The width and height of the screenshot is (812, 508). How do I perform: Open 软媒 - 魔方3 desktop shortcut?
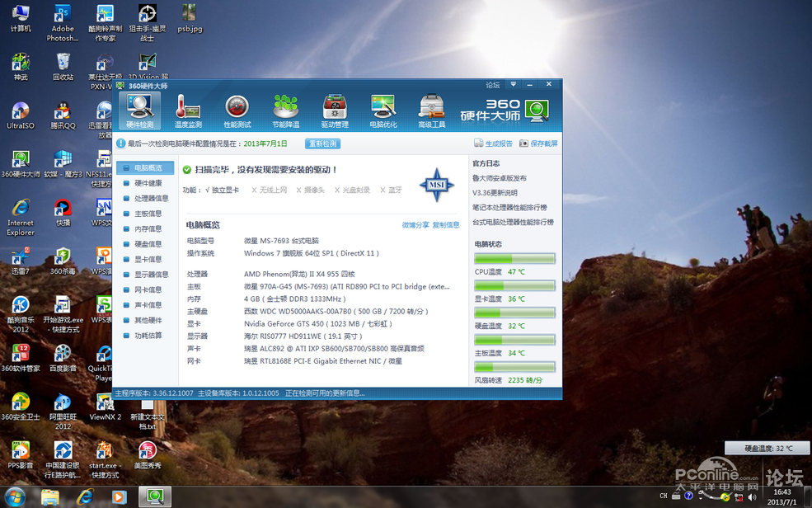point(63,163)
